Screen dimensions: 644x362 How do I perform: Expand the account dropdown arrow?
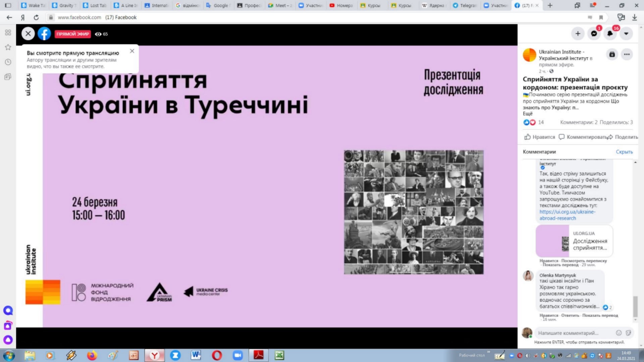pos(626,34)
